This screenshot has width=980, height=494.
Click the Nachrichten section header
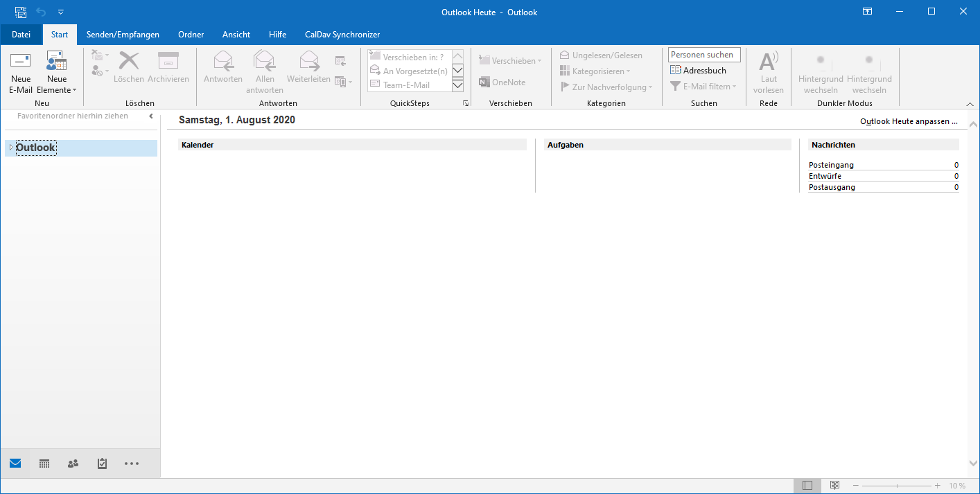point(884,145)
